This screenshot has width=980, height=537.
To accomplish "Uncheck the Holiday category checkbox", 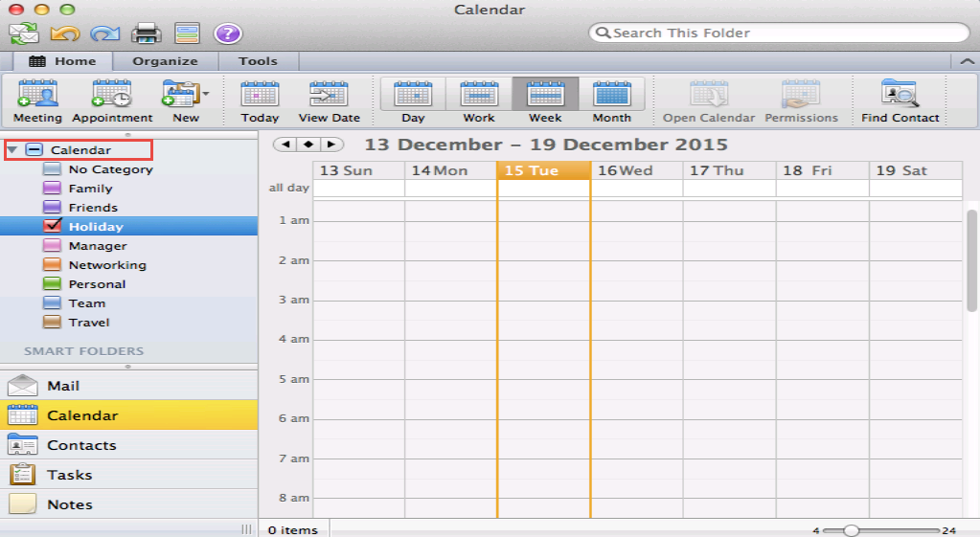I will pyautogui.click(x=52, y=226).
